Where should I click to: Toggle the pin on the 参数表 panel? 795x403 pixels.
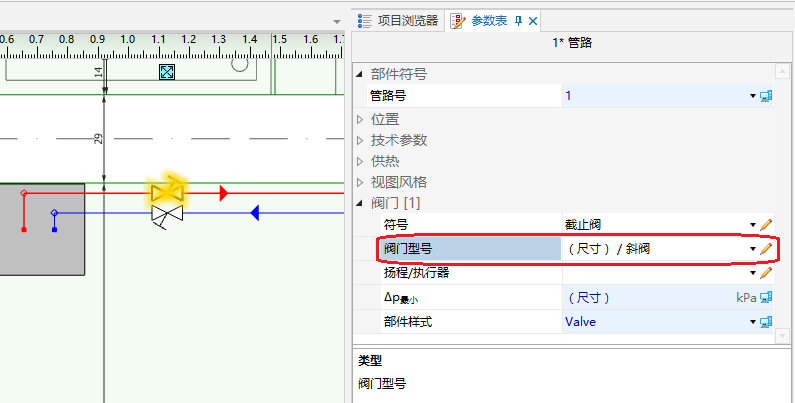pyautogui.click(x=518, y=20)
